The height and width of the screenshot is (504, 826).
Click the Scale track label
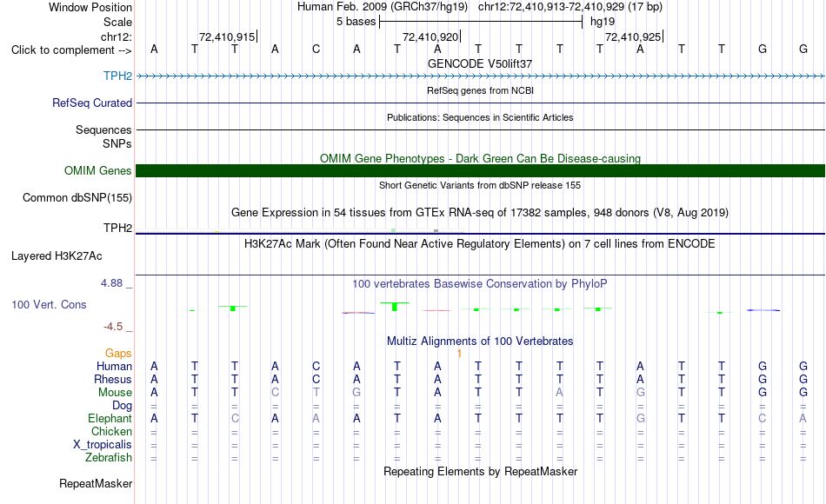pyautogui.click(x=117, y=22)
